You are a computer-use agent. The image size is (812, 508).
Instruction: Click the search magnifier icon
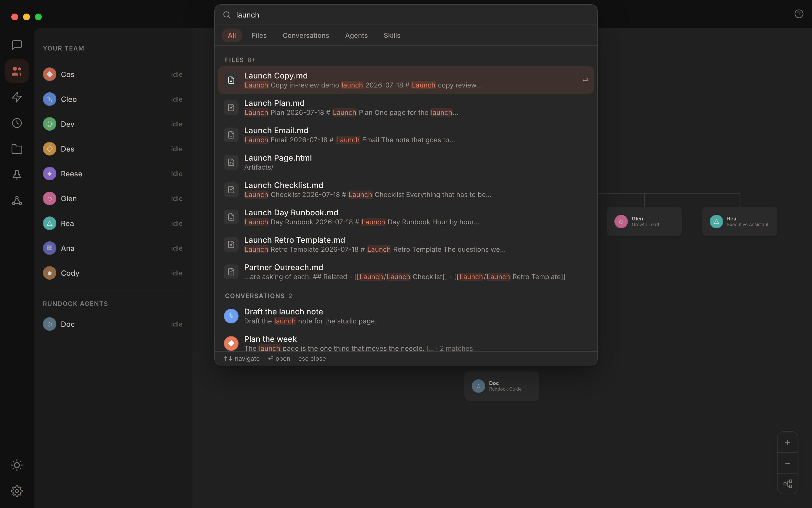tap(227, 15)
